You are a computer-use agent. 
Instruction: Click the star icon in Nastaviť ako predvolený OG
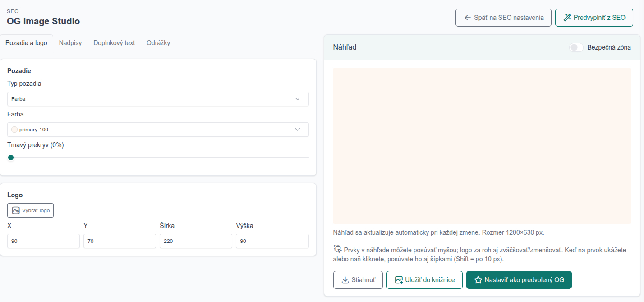coord(478,280)
